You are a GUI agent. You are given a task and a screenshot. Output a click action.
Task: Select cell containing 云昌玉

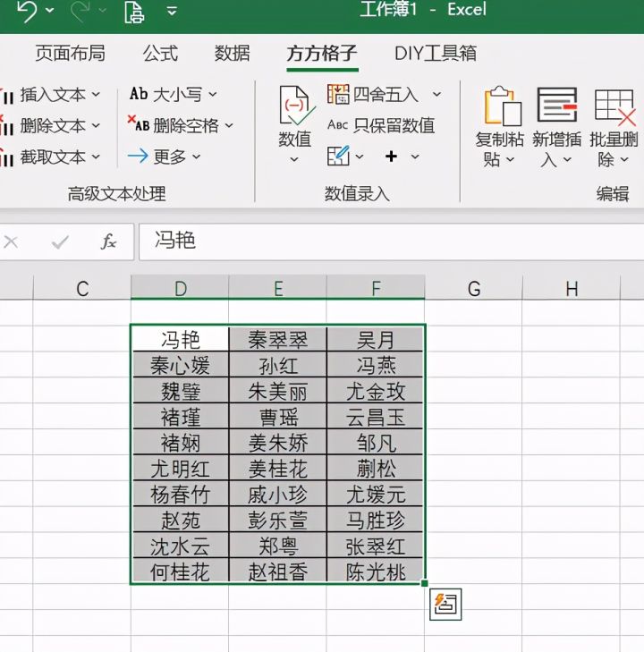point(375,417)
